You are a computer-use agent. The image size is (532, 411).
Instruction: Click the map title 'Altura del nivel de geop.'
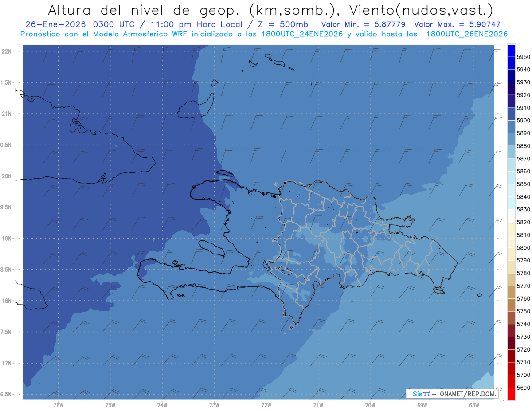point(145,10)
